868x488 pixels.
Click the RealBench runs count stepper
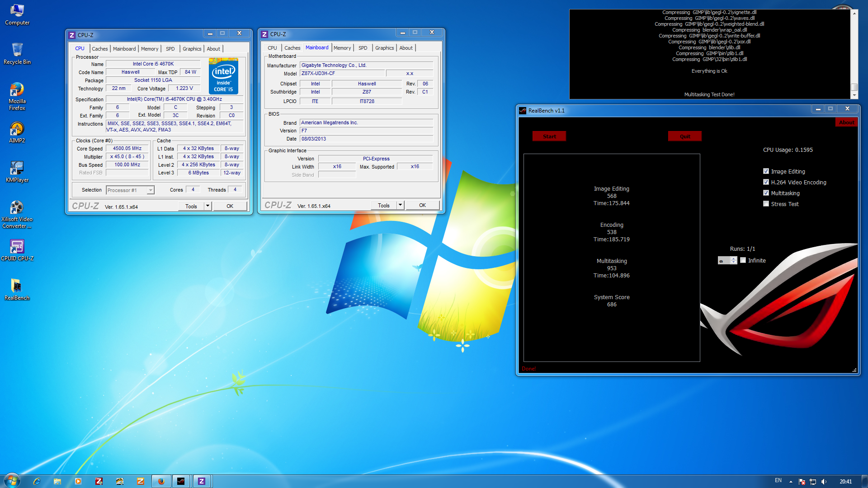[x=734, y=260]
